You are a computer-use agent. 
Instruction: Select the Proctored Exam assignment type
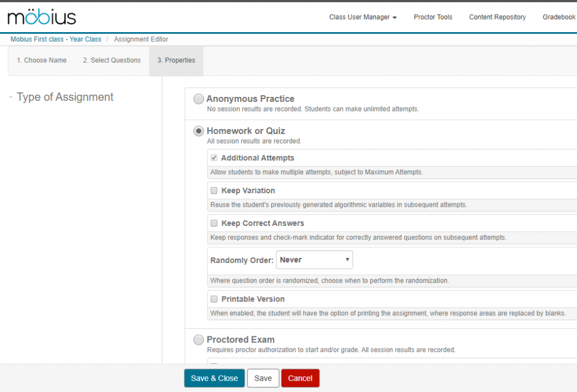[x=198, y=340]
